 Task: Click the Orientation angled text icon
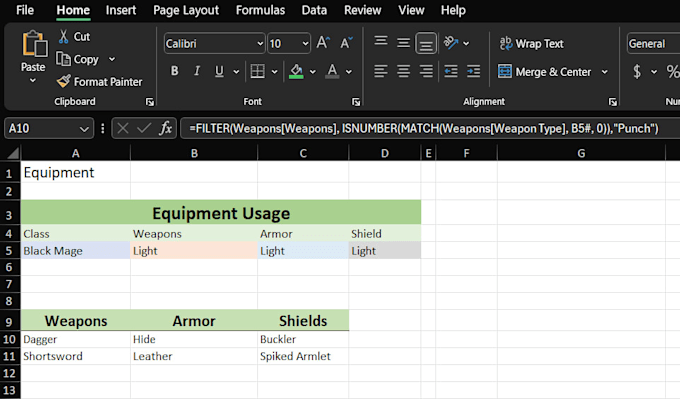tap(451, 43)
